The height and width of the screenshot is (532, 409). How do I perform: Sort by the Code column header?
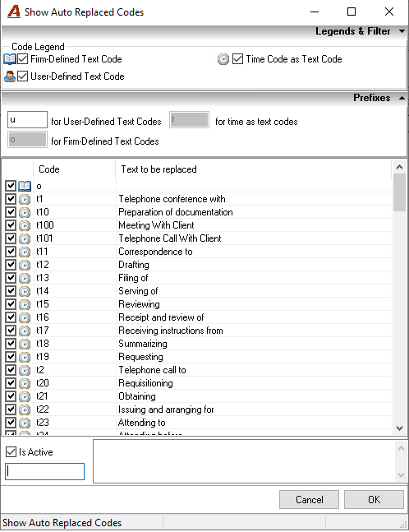coord(75,169)
